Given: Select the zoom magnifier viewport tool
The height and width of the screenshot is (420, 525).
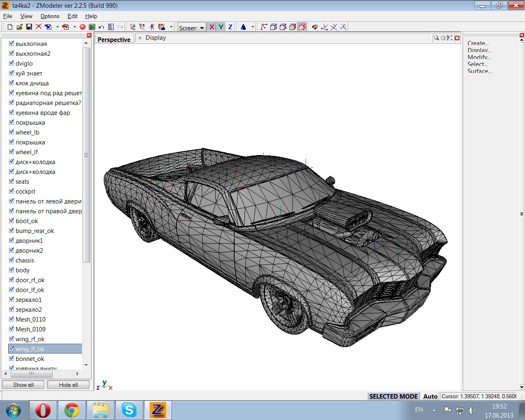Looking at the screenshot, I should (x=436, y=38).
